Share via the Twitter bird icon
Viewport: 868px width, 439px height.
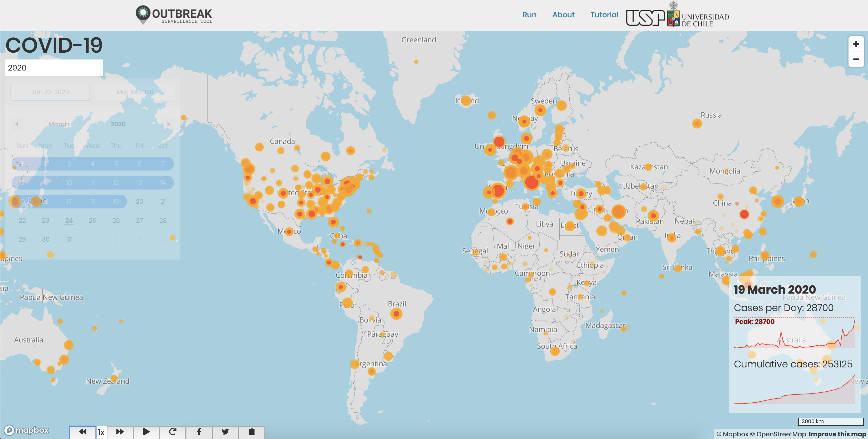(225, 432)
